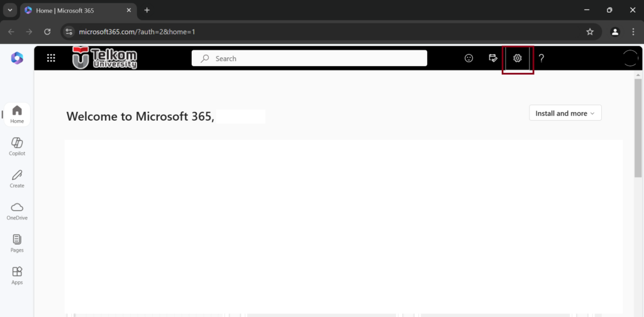Go to Create in the sidebar

tap(17, 178)
